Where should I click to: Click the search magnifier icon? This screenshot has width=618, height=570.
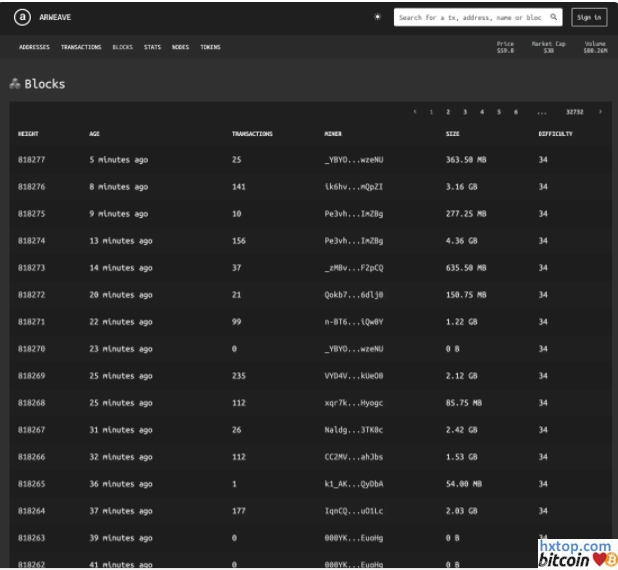[553, 17]
